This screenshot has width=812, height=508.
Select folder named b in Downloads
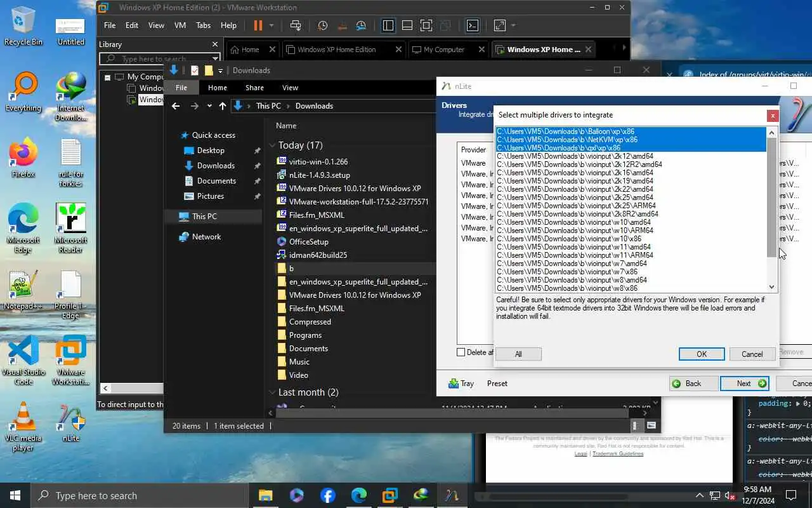tap(355, 269)
